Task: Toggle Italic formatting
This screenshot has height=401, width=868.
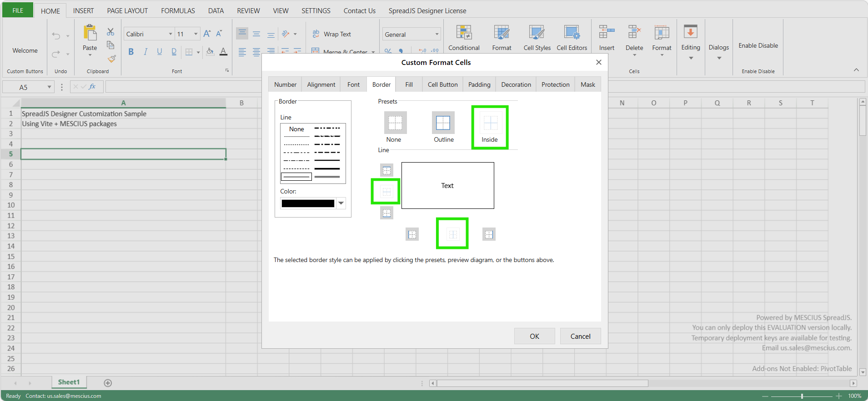Action: point(146,52)
